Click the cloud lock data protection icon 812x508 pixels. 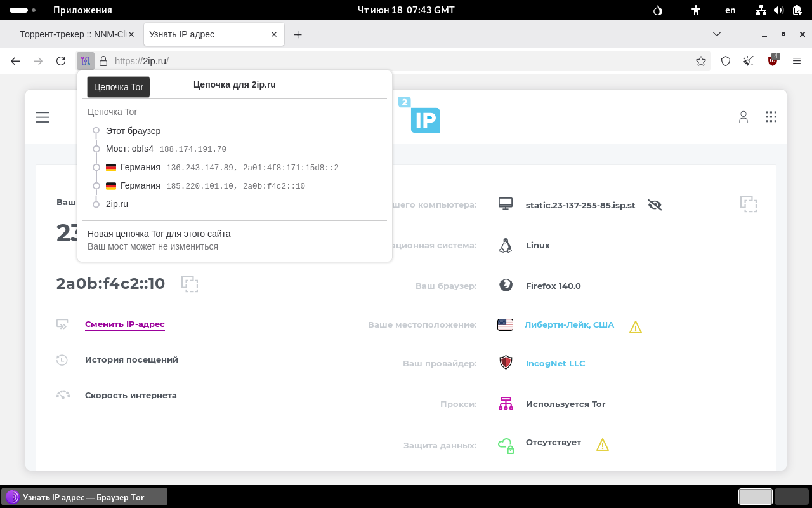506,445
